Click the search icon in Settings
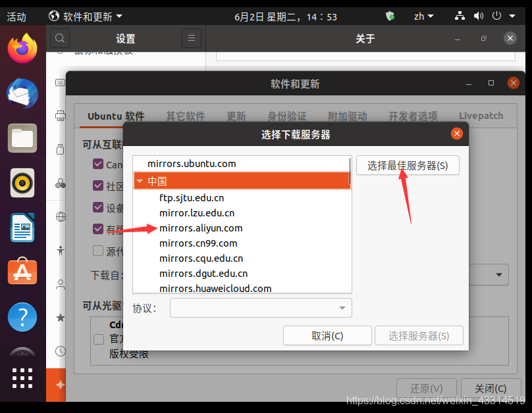The height and width of the screenshot is (413, 532). click(x=59, y=39)
